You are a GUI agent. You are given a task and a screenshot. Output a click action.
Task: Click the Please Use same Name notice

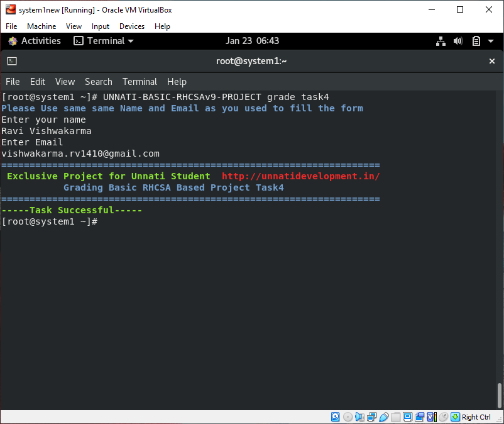(x=182, y=108)
